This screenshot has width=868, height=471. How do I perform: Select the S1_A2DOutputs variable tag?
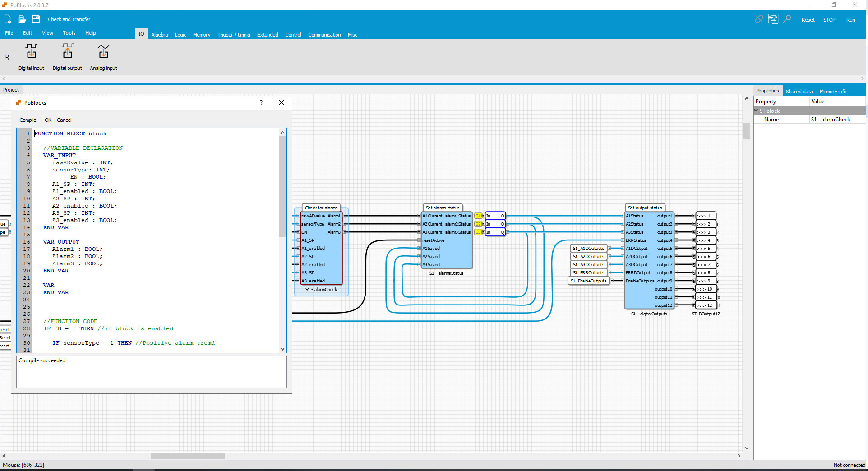[x=588, y=257]
